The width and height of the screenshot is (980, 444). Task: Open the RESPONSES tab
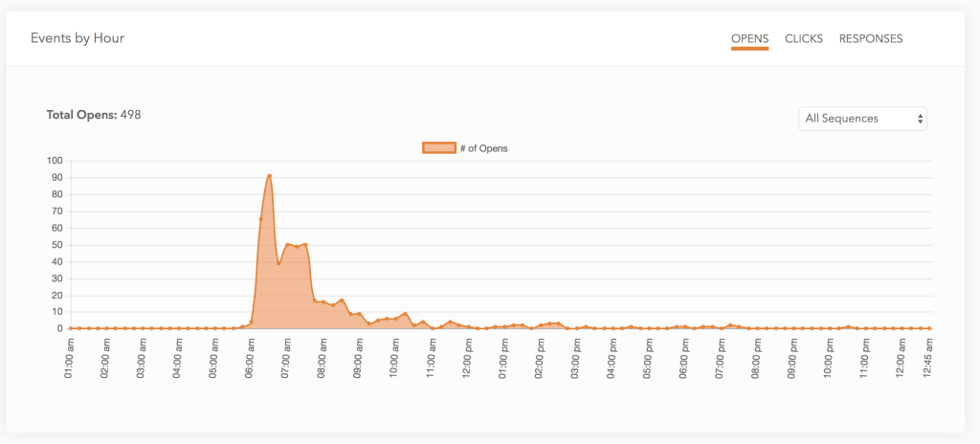[x=870, y=39]
